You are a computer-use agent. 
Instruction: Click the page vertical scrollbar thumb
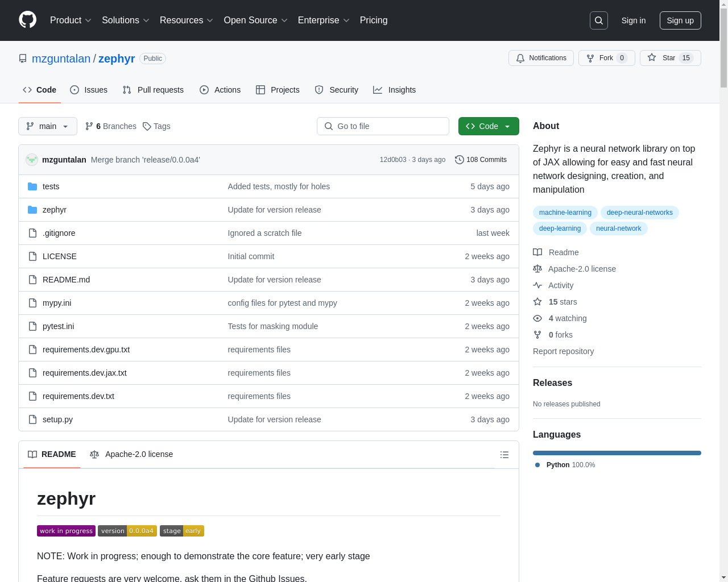[x=723, y=48]
